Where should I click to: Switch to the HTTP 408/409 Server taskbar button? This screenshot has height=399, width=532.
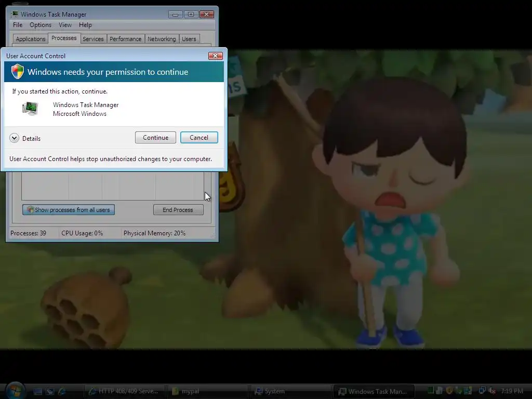[124, 391]
